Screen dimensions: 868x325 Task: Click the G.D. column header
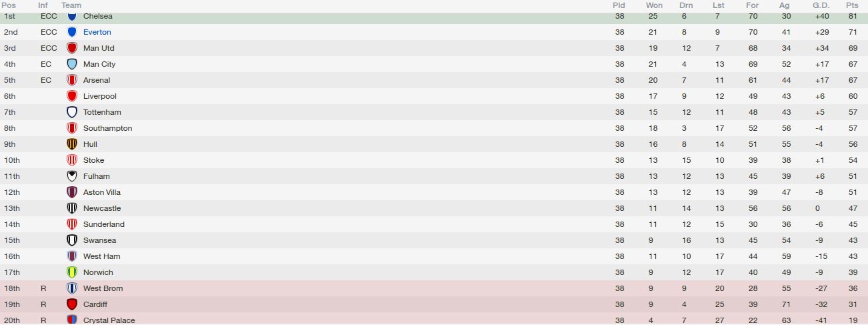pos(820,5)
